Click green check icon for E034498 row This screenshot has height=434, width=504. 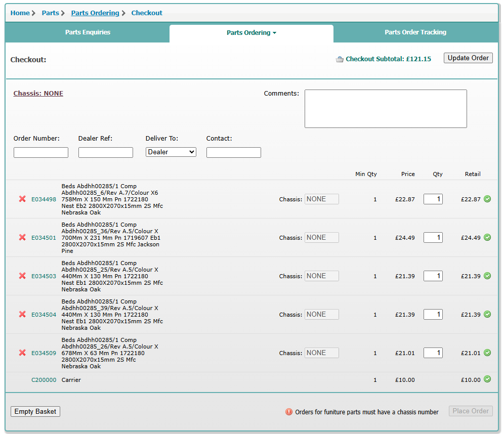pyautogui.click(x=487, y=199)
